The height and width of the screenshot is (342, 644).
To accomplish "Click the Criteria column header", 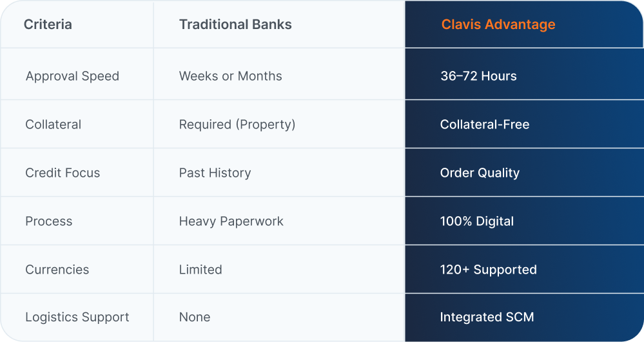I will click(48, 25).
